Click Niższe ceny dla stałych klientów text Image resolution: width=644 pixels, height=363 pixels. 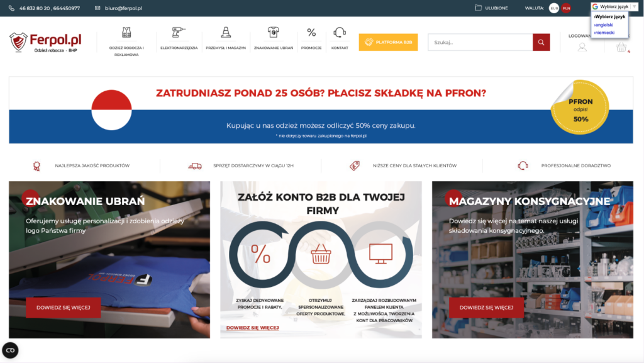pyautogui.click(x=415, y=166)
